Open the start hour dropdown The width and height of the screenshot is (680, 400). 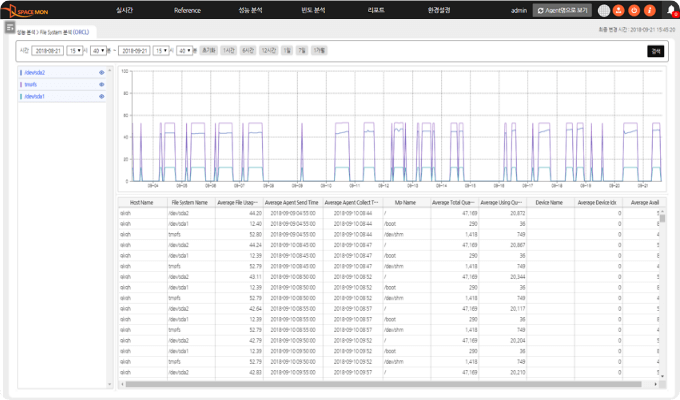pos(75,51)
